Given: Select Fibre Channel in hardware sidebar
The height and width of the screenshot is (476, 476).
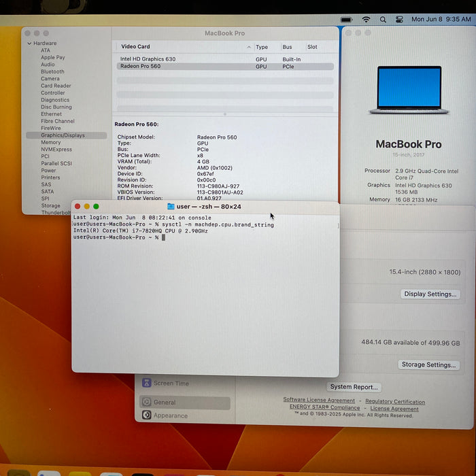Looking at the screenshot, I should 58,121.
